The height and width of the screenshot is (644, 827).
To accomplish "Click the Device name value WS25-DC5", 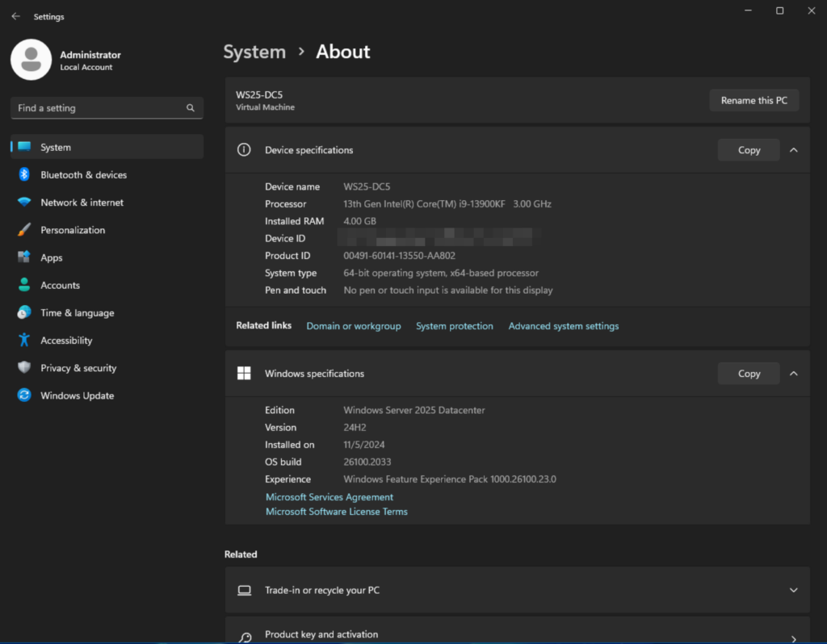I will pyautogui.click(x=367, y=186).
